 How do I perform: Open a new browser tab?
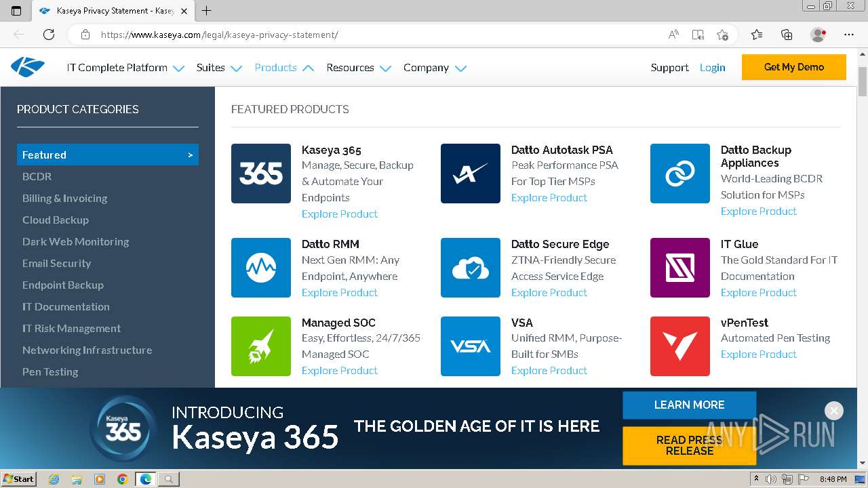click(x=207, y=11)
